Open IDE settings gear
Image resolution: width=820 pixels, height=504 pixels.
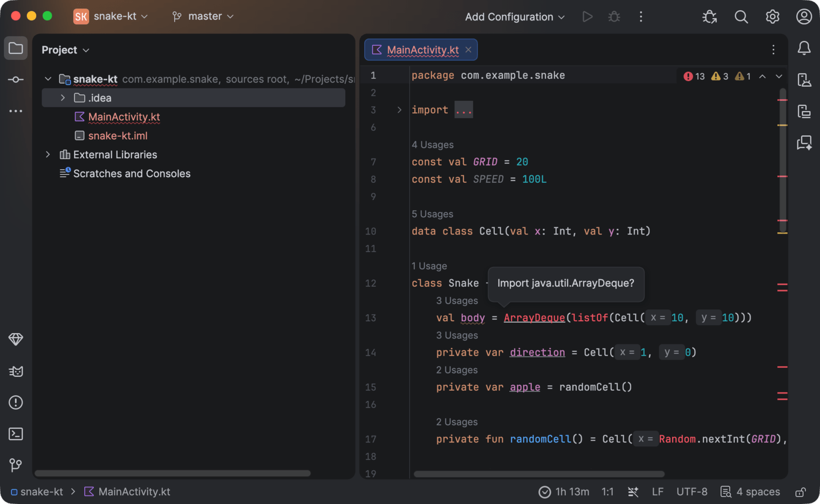[773, 17]
